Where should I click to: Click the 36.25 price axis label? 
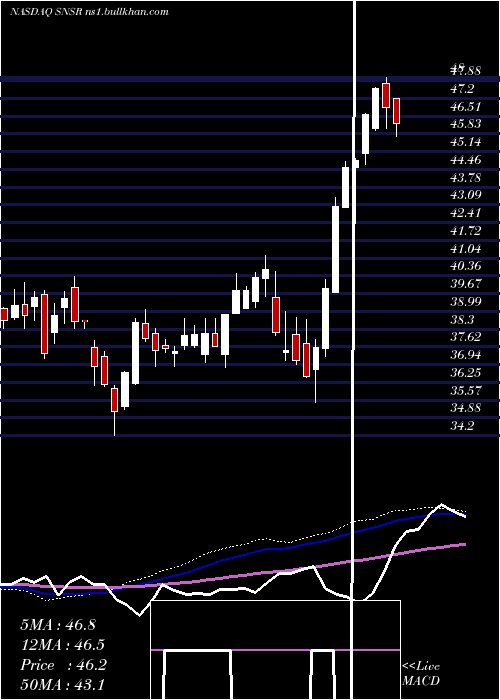click(466, 373)
